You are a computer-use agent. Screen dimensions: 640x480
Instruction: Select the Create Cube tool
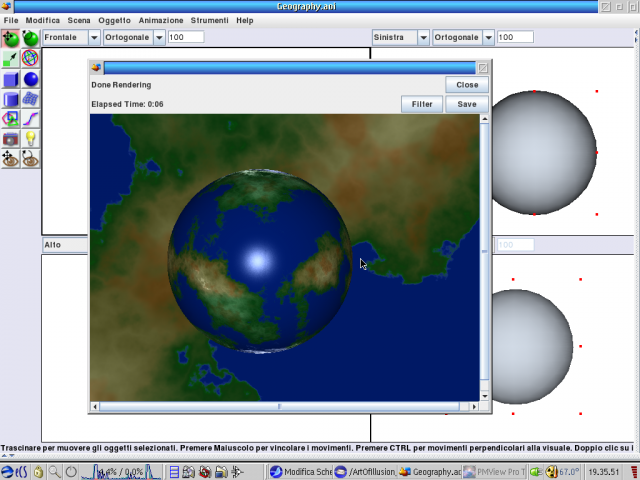point(11,79)
